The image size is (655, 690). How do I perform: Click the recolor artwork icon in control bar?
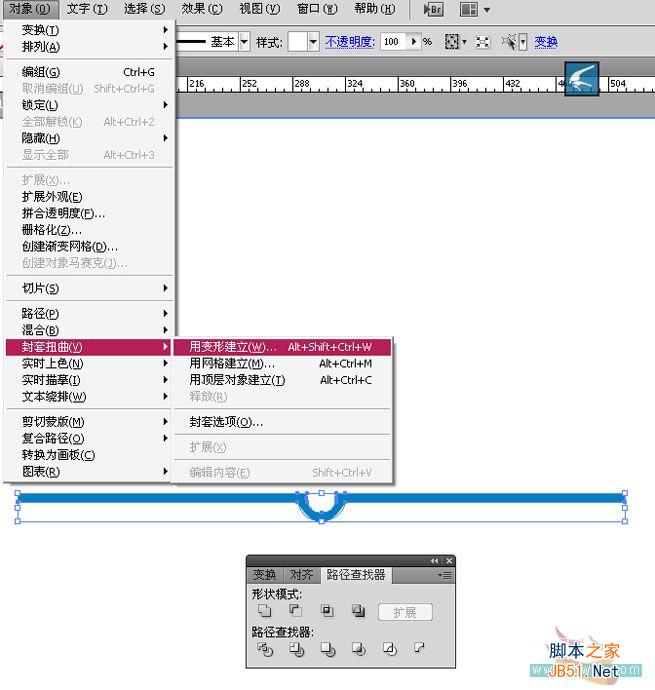(x=452, y=42)
